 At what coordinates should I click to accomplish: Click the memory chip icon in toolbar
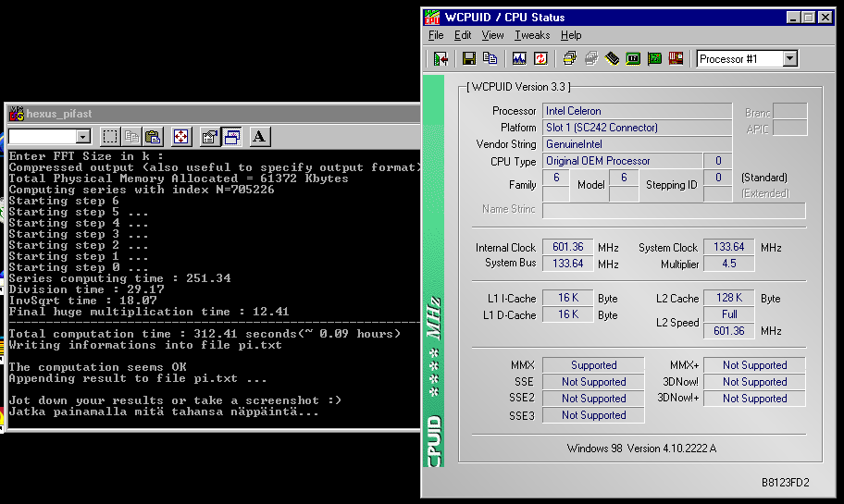[612, 58]
